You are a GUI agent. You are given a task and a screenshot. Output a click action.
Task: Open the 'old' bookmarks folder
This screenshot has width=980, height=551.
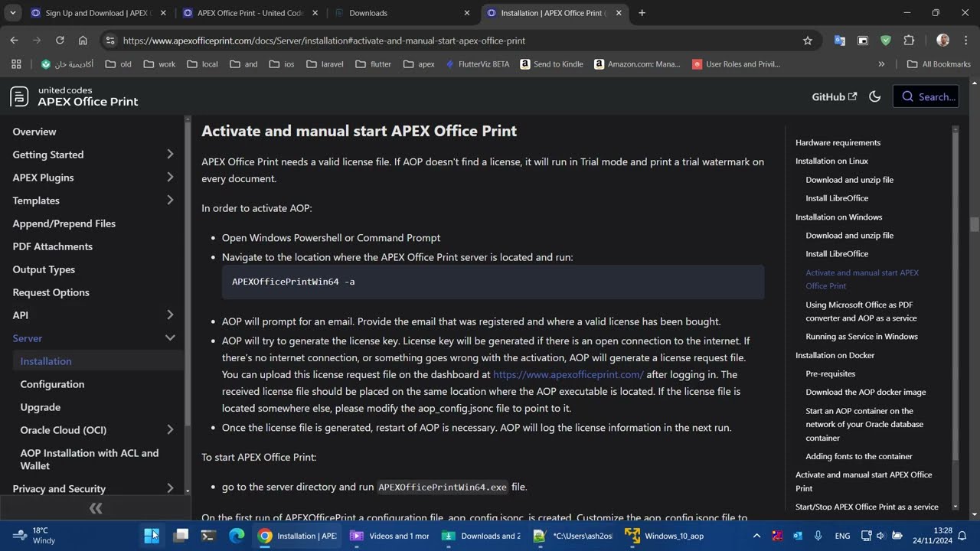coord(118,64)
